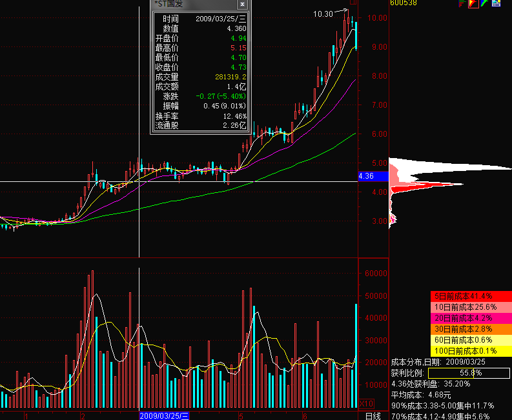Screen dimensions: 512x420
Task: Close the *ST国发 data popup
Action: [x=242, y=5]
